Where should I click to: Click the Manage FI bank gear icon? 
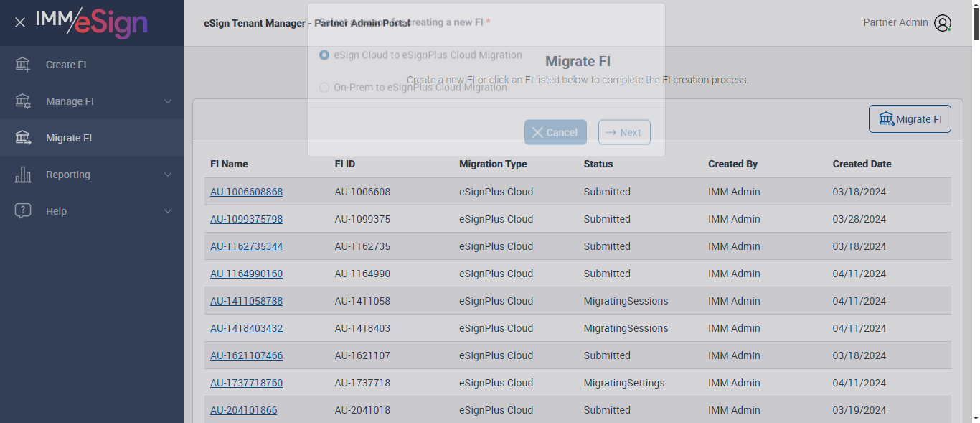click(x=23, y=101)
